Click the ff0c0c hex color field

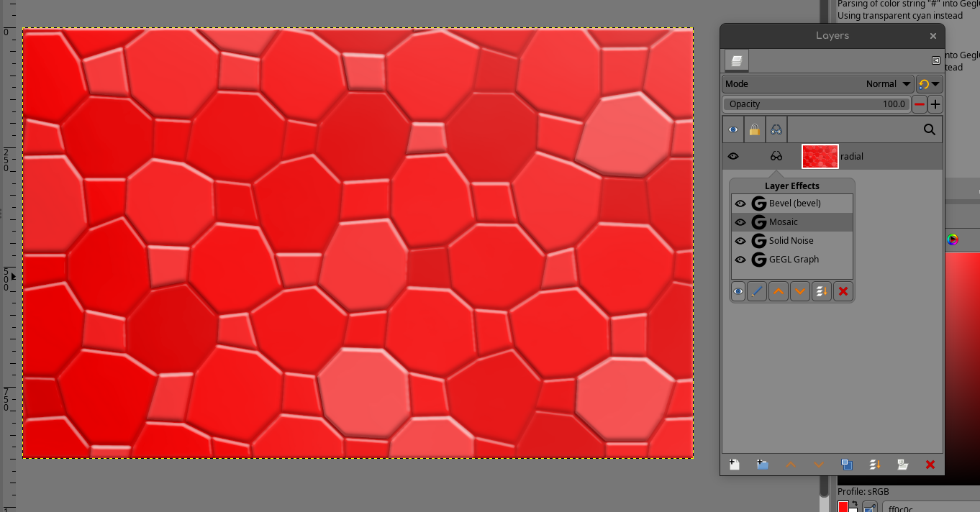(x=931, y=508)
